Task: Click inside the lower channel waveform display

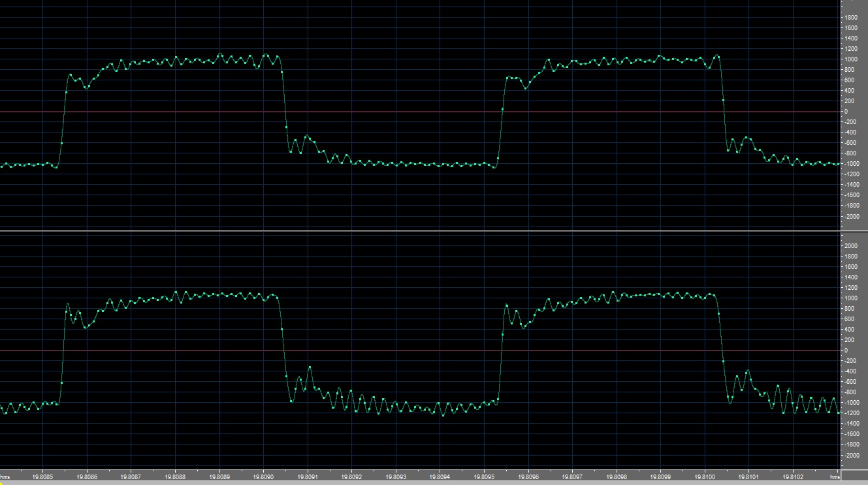Action: [420, 350]
